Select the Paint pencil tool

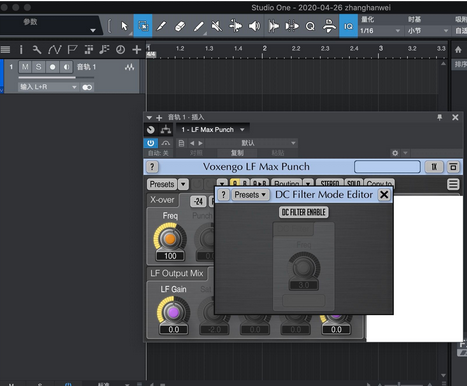coord(198,26)
